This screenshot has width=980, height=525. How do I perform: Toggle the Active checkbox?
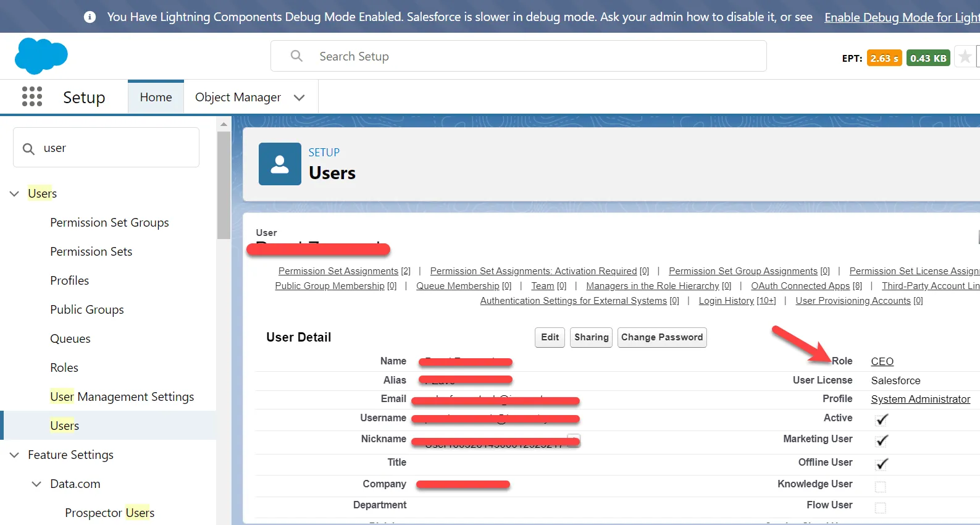coord(881,419)
